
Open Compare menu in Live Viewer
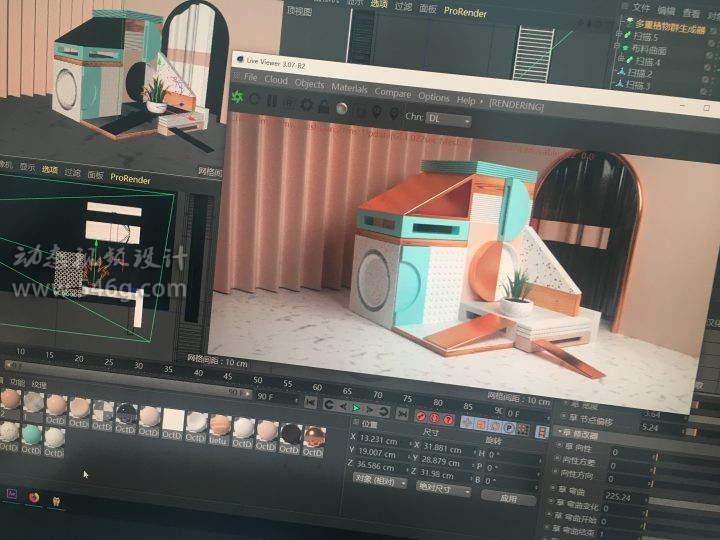(393, 92)
